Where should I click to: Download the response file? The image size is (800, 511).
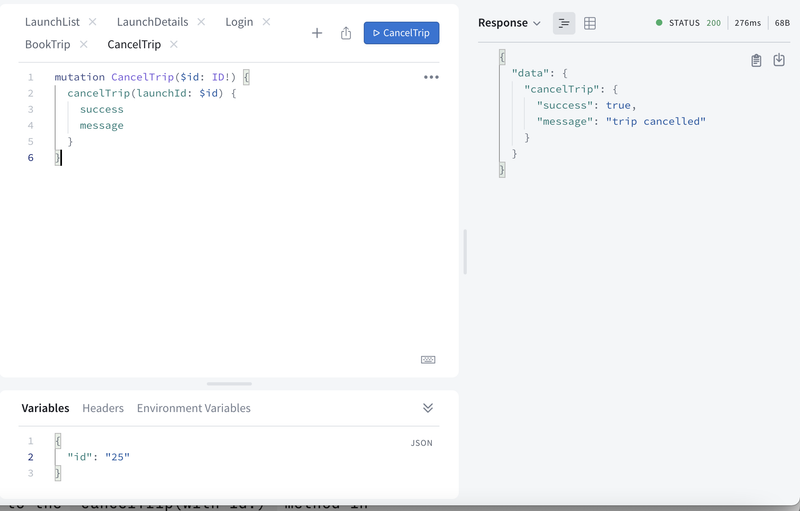[x=779, y=61]
